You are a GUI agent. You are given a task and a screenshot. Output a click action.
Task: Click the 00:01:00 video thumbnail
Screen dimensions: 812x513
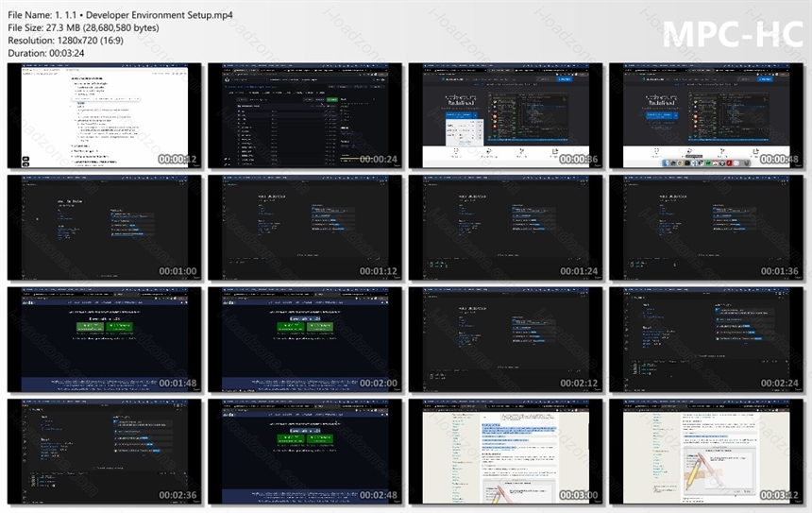104,228
